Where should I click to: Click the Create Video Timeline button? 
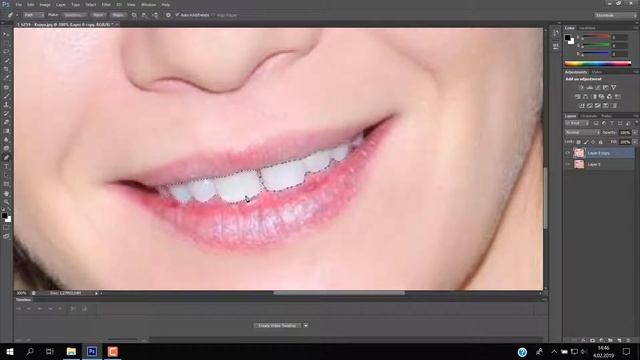tap(277, 326)
